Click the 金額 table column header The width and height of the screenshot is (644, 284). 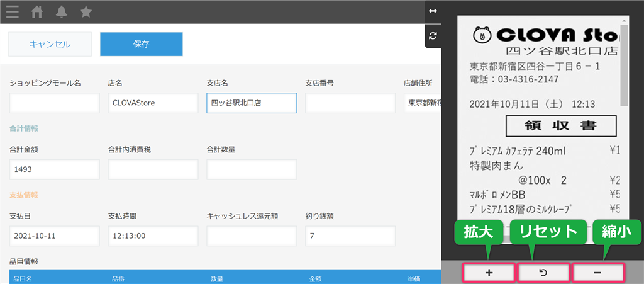[316, 279]
